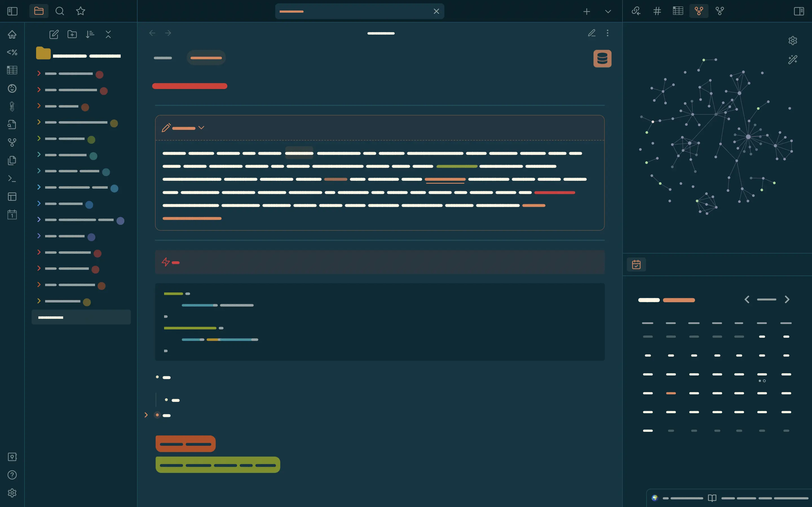Toggle the right sidebar panel
Image resolution: width=812 pixels, height=507 pixels.
point(798,11)
